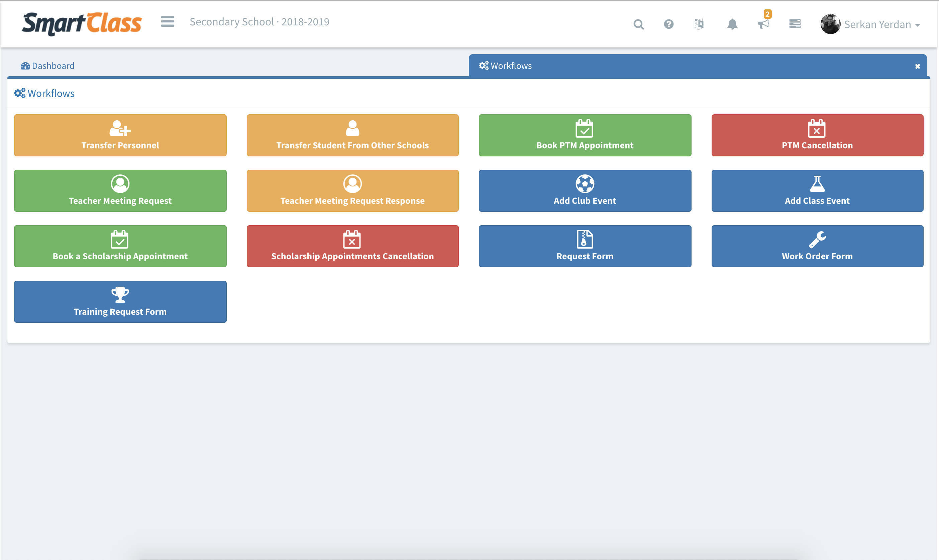Click the server list icon in header
The image size is (939, 560).
(795, 24)
